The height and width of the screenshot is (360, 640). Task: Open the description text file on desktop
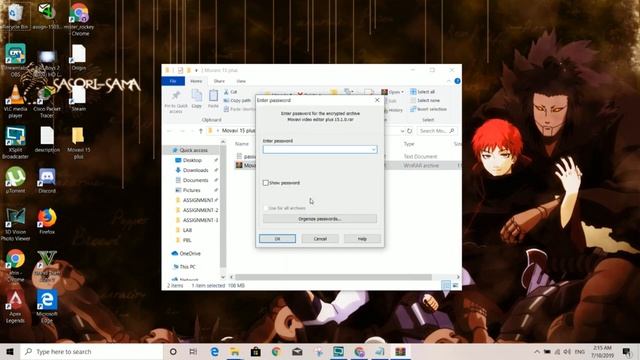[47, 139]
